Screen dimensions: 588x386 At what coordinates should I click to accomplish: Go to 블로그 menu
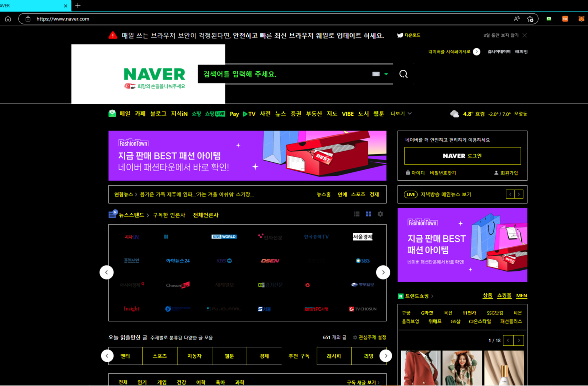click(158, 114)
